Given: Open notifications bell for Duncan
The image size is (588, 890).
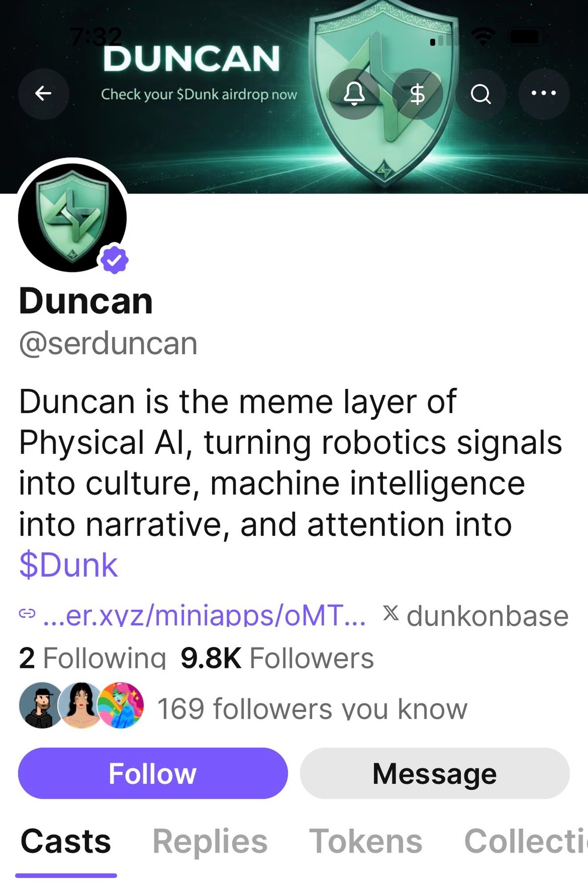Looking at the screenshot, I should coord(354,93).
